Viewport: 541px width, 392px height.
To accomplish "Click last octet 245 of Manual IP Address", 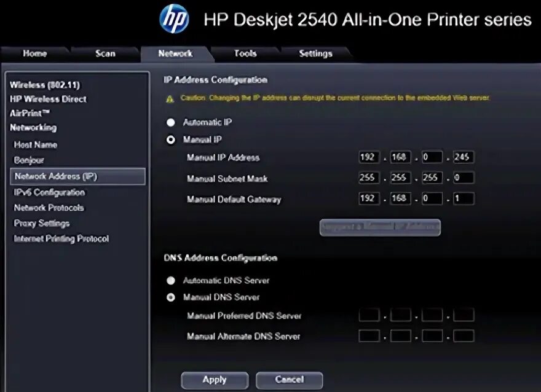I will click(x=464, y=157).
